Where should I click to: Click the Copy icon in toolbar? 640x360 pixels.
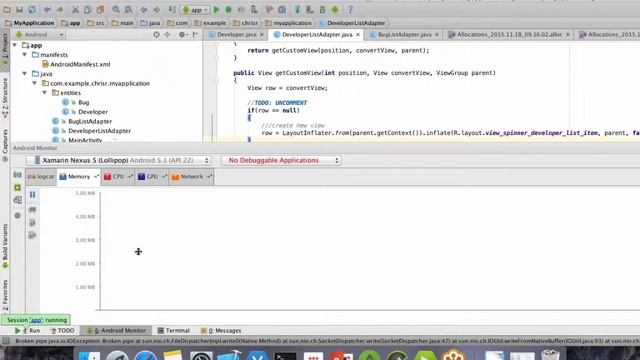coord(88,9)
